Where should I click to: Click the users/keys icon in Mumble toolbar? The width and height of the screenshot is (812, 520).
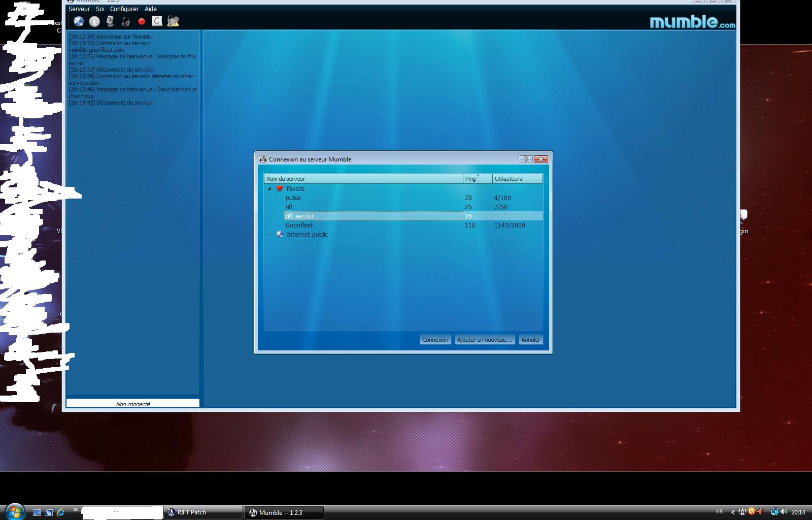pos(173,21)
